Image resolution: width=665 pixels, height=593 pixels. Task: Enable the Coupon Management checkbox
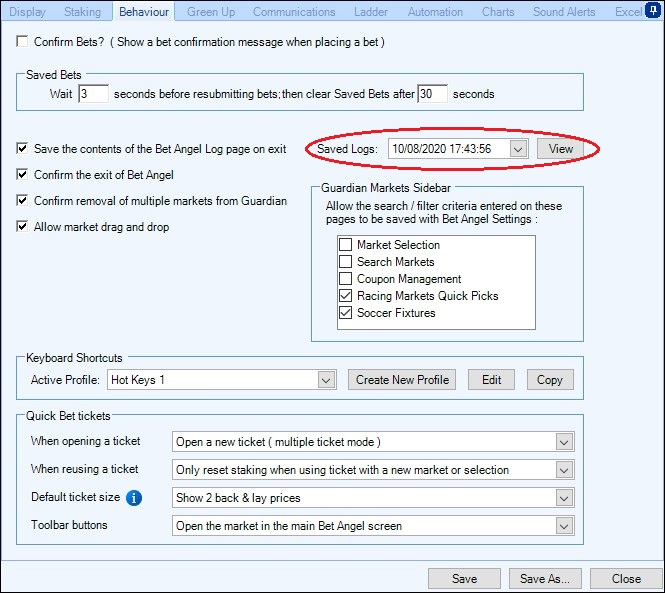pos(346,279)
